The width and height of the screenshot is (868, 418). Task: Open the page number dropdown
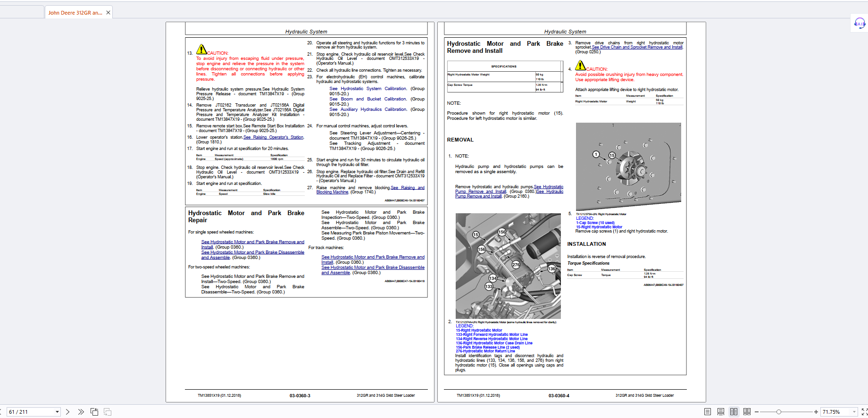click(x=57, y=412)
